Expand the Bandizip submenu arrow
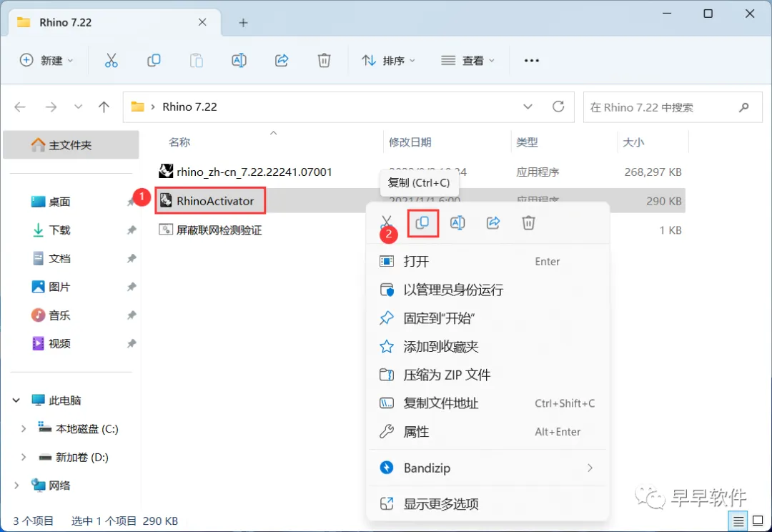Screen dimensions: 772x532 tap(590, 468)
